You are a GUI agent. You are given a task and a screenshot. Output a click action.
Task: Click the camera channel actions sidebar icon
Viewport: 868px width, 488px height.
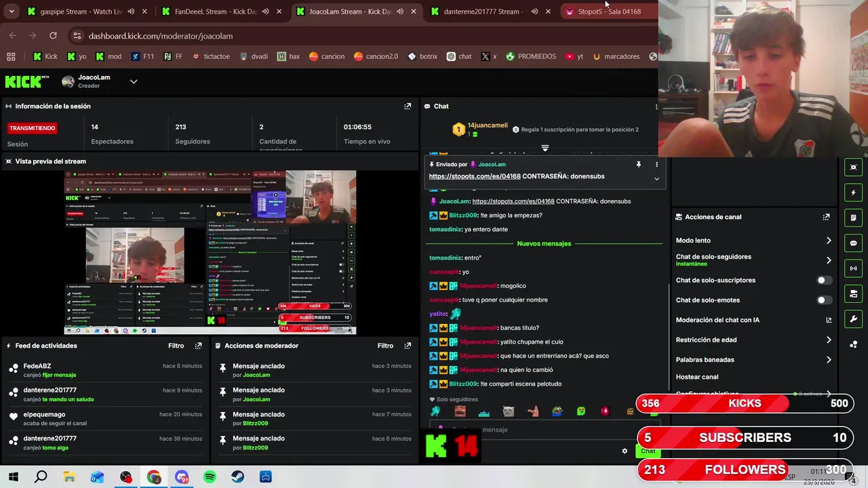click(x=853, y=293)
